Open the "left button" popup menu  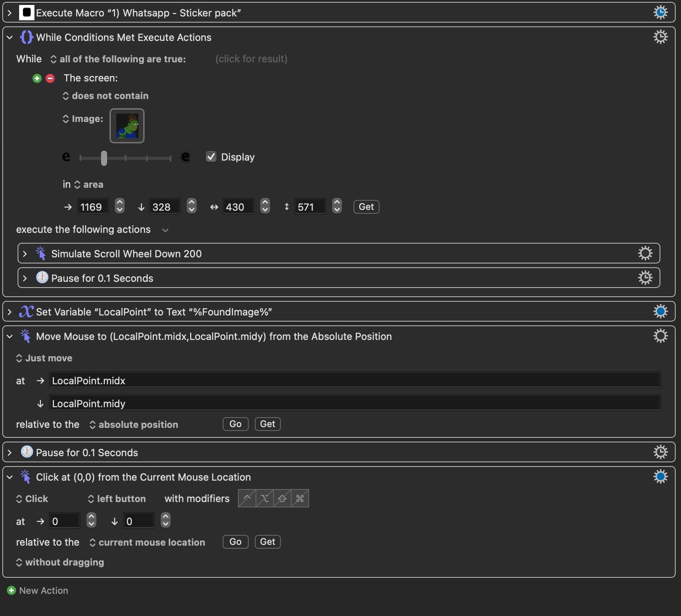117,499
